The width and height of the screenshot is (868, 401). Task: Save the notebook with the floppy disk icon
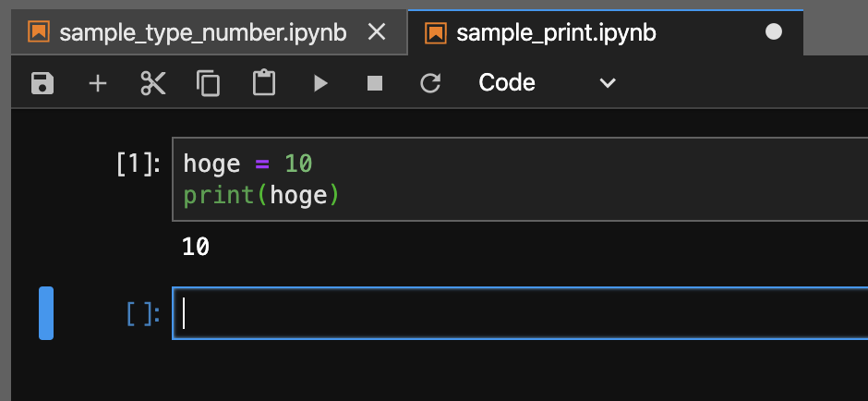click(42, 84)
